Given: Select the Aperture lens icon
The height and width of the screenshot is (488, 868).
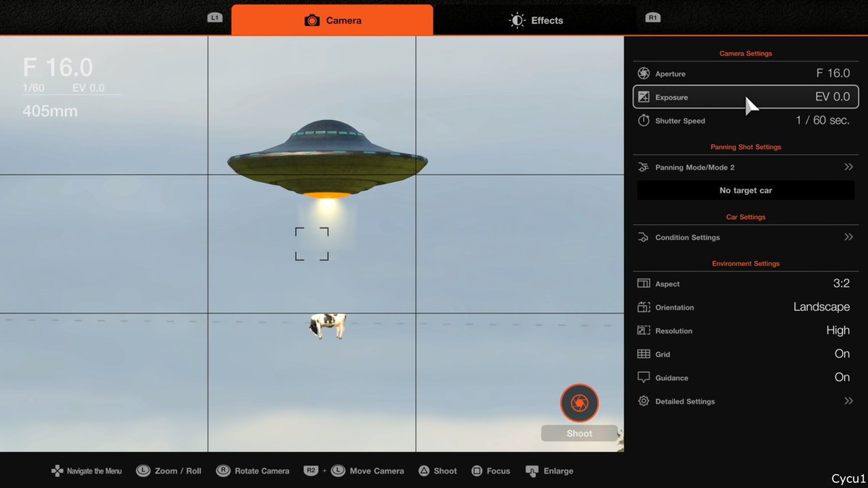Looking at the screenshot, I should tap(644, 74).
